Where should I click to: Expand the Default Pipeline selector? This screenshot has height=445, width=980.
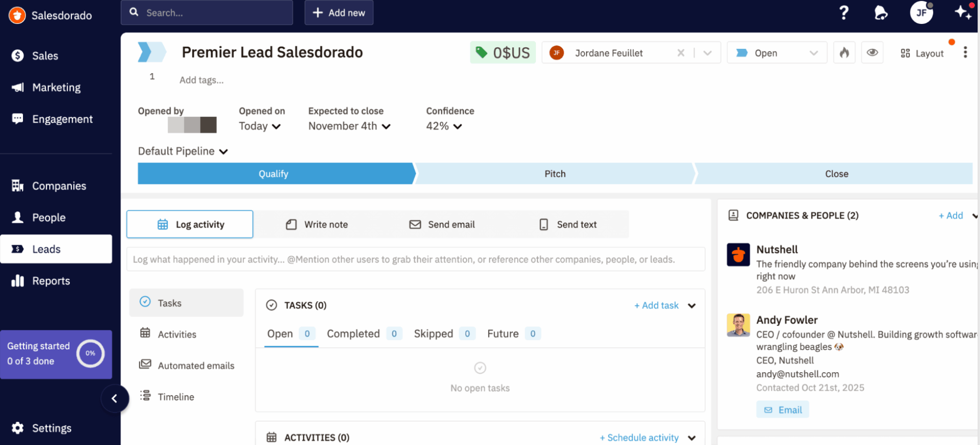pos(182,151)
